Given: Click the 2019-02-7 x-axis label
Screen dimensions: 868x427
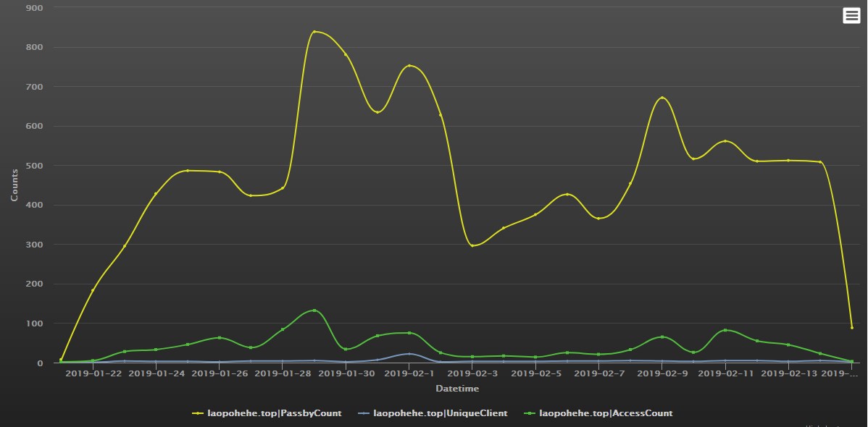Looking at the screenshot, I should coord(598,373).
